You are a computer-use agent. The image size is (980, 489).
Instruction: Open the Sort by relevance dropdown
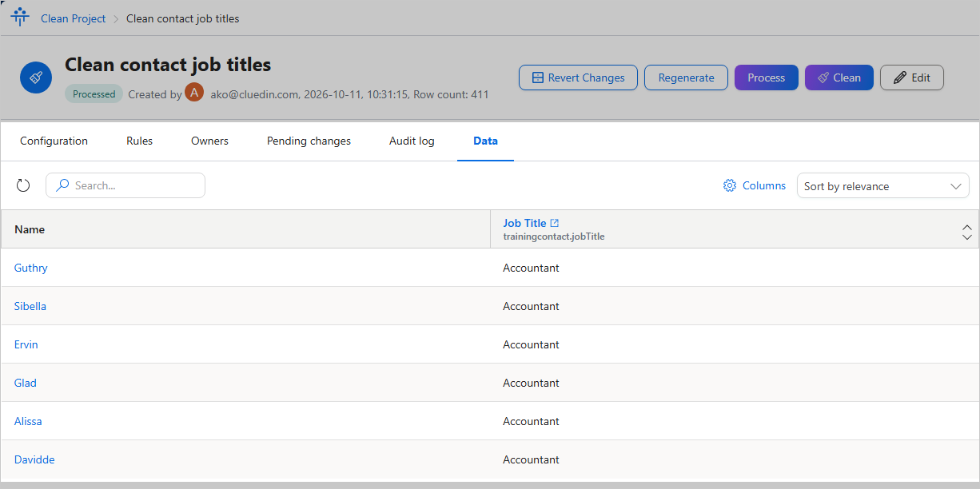(883, 186)
